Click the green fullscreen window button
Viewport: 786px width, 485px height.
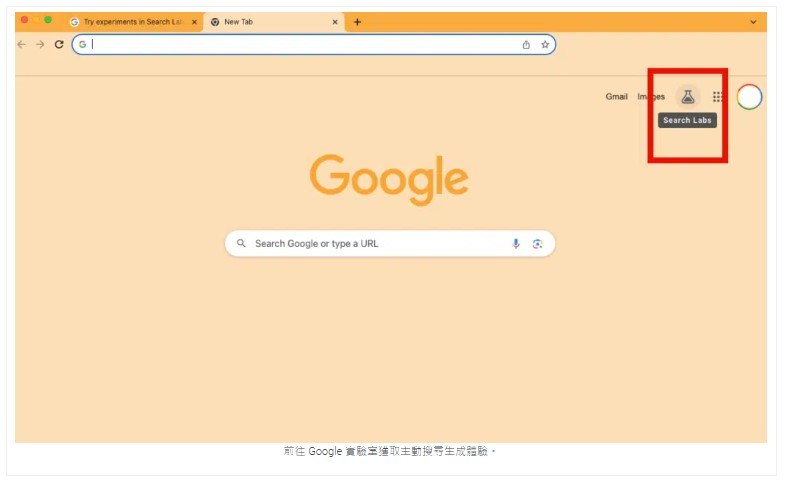48,20
